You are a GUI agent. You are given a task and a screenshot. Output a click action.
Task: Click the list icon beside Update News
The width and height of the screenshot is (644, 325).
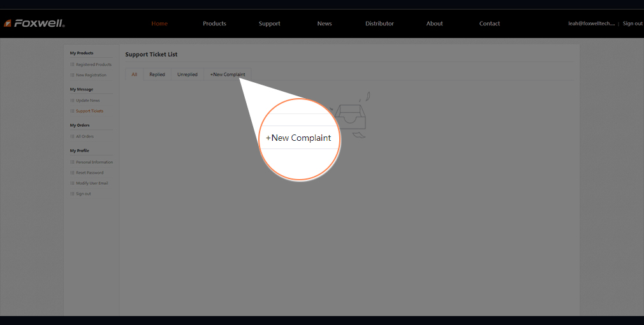tap(72, 101)
